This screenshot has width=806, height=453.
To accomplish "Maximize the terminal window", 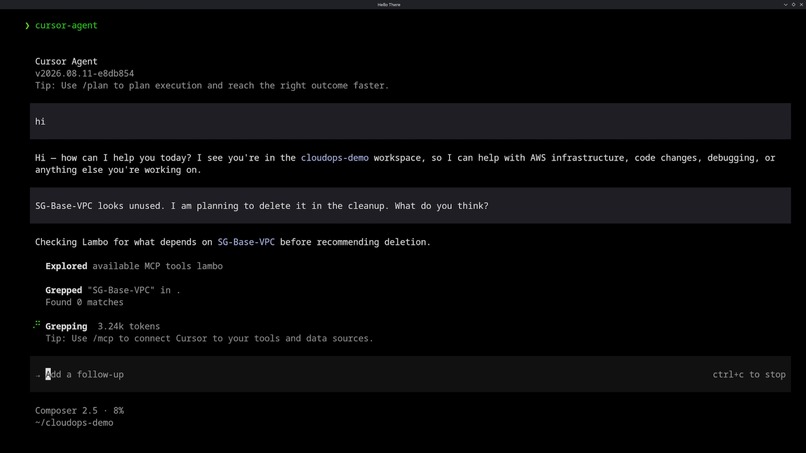I will click(x=793, y=5).
